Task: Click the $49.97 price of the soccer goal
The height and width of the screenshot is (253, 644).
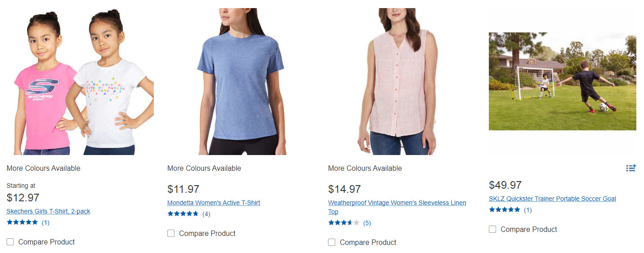Action: click(x=505, y=185)
